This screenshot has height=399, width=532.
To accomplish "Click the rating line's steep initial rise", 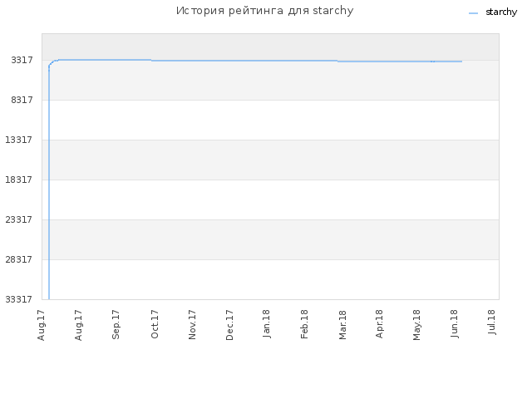I will [x=49, y=183].
